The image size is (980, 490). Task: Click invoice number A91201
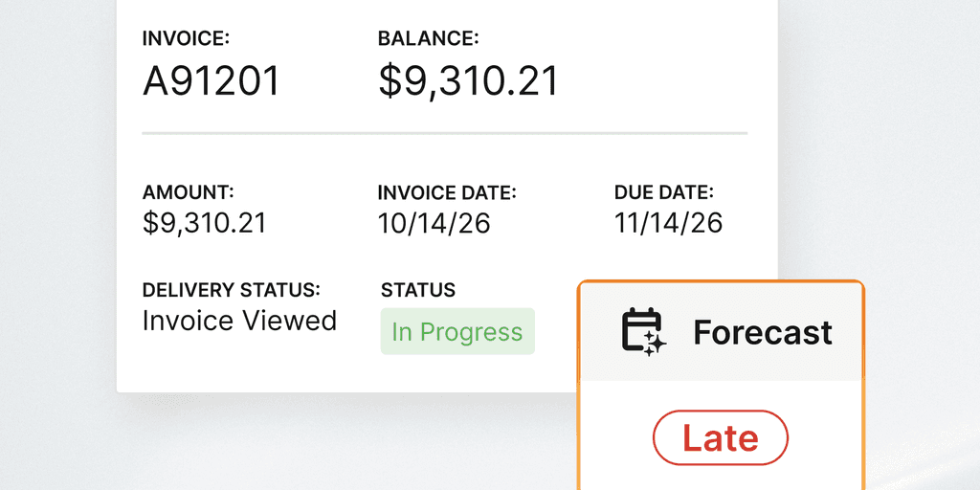click(212, 82)
